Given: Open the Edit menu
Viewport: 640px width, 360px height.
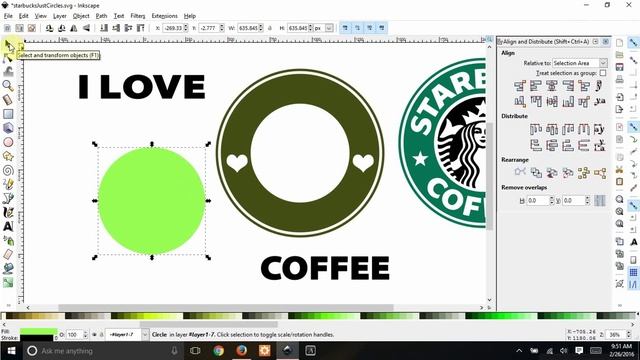Looking at the screenshot, I should tap(24, 16).
